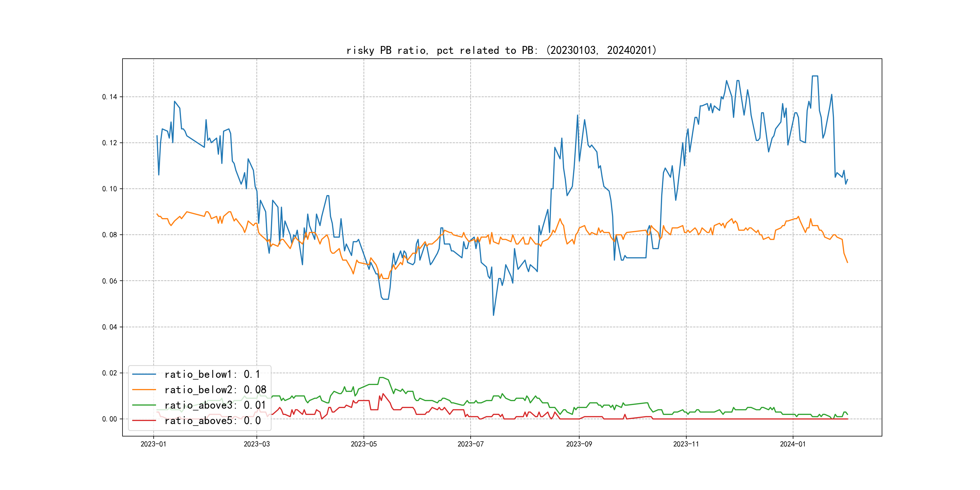Click the 0.04 y-axis tick label
The width and height of the screenshot is (980, 490).
[109, 327]
